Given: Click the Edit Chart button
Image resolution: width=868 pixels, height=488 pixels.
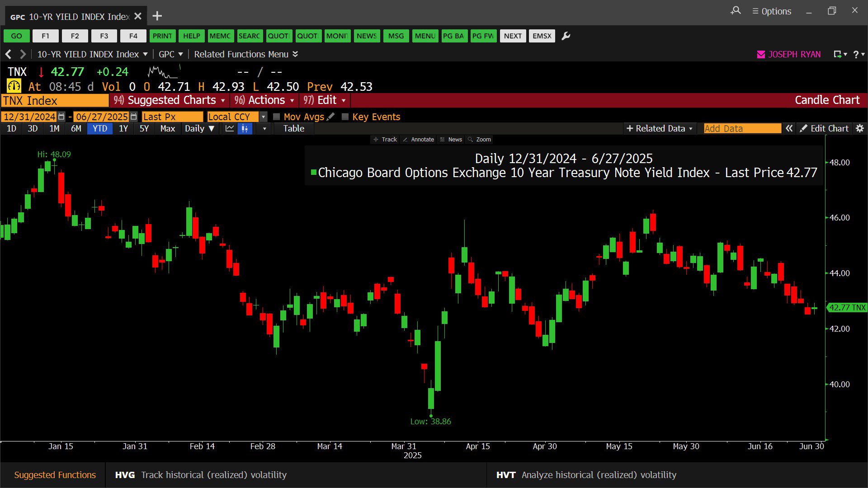Looking at the screenshot, I should (x=824, y=129).
